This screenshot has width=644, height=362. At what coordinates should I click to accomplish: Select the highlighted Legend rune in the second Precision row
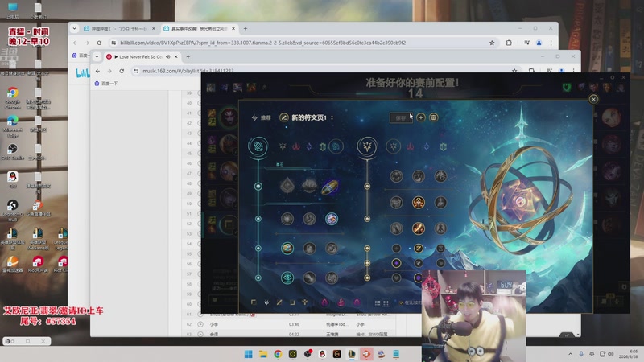tap(419, 203)
